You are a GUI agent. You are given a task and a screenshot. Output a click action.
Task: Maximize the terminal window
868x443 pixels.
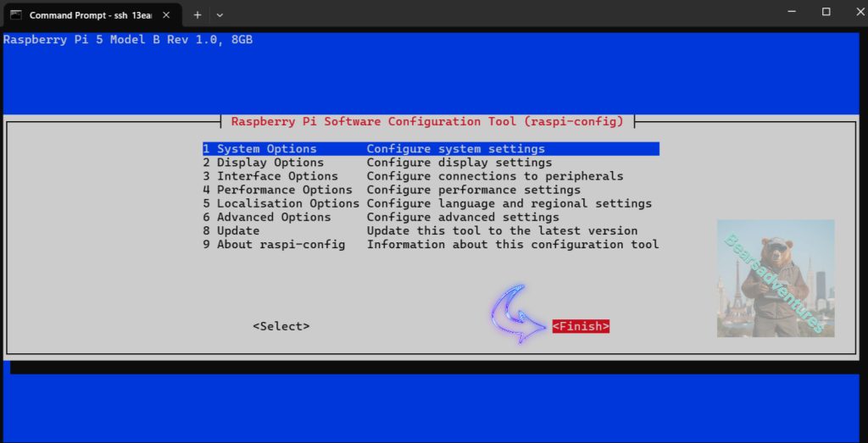(x=826, y=12)
